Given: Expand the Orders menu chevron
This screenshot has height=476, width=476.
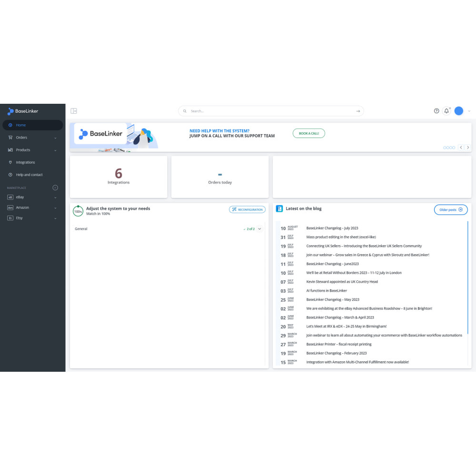Looking at the screenshot, I should 55,138.
